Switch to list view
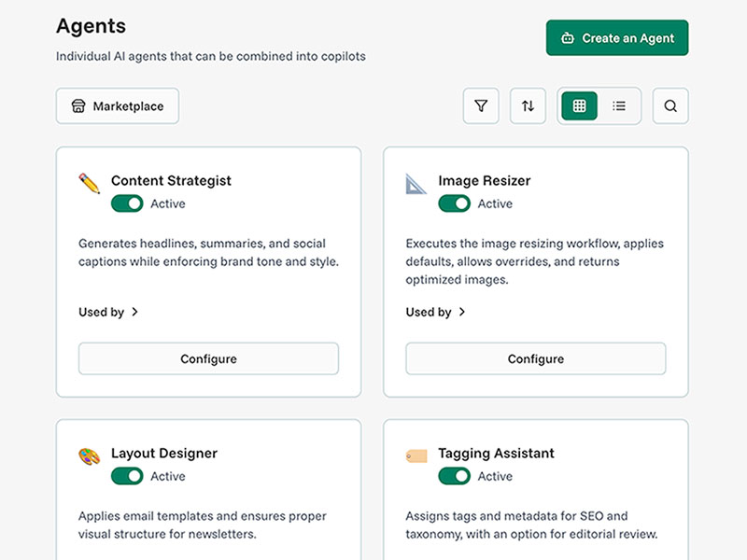This screenshot has height=560, width=747. 619,106
